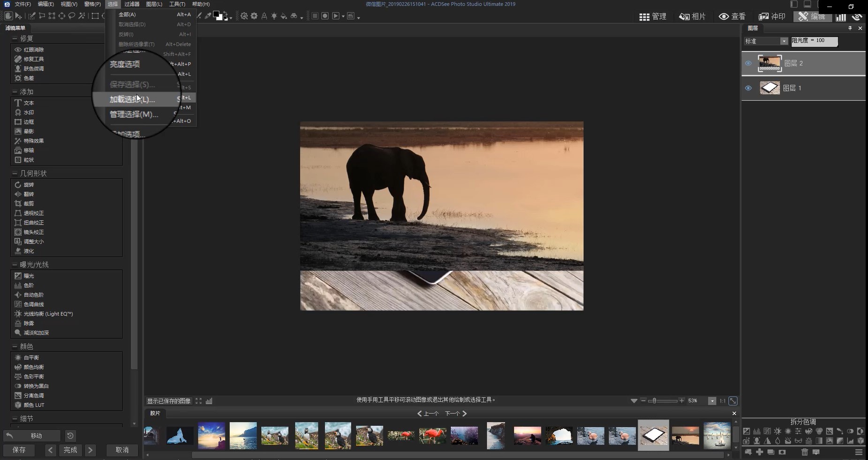
Task: Select the red flamingo thumbnail in filmstrip
Action: (x=432, y=436)
